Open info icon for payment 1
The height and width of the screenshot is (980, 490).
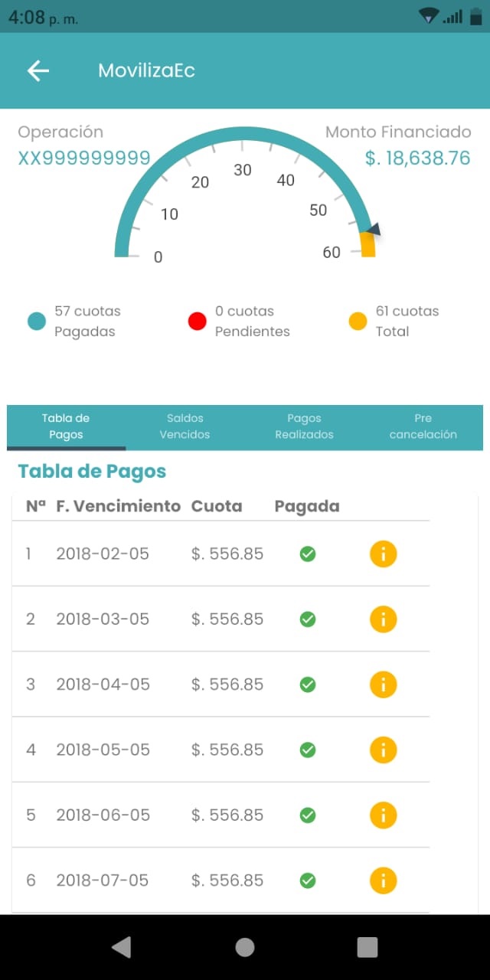click(383, 554)
